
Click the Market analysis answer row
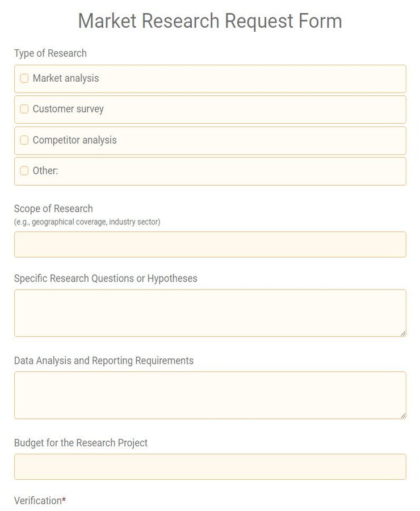[210, 78]
